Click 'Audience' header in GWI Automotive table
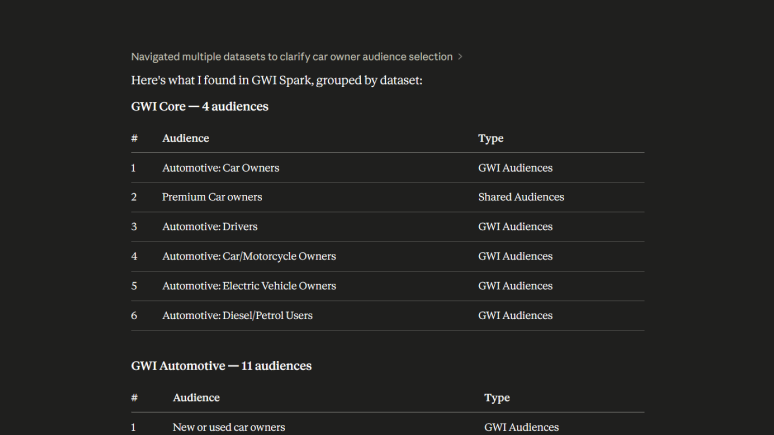 196,397
